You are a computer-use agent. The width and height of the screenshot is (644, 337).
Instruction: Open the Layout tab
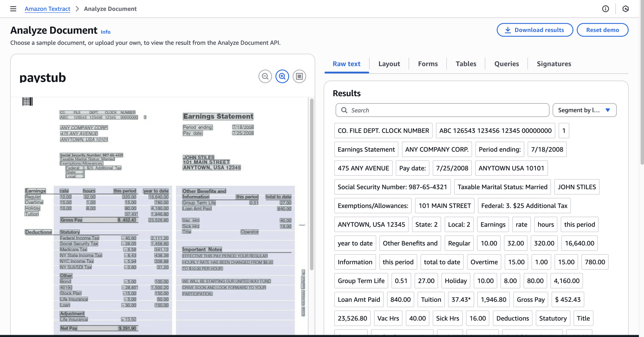click(x=389, y=64)
